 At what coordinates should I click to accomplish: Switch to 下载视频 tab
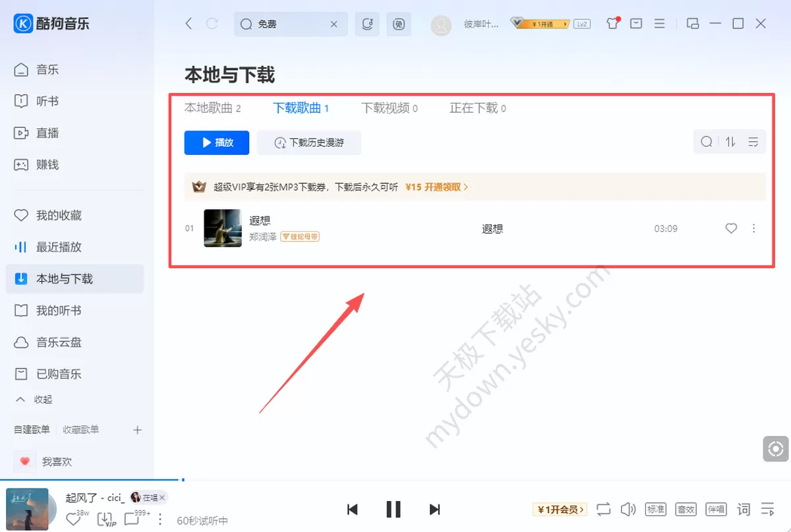click(x=390, y=108)
